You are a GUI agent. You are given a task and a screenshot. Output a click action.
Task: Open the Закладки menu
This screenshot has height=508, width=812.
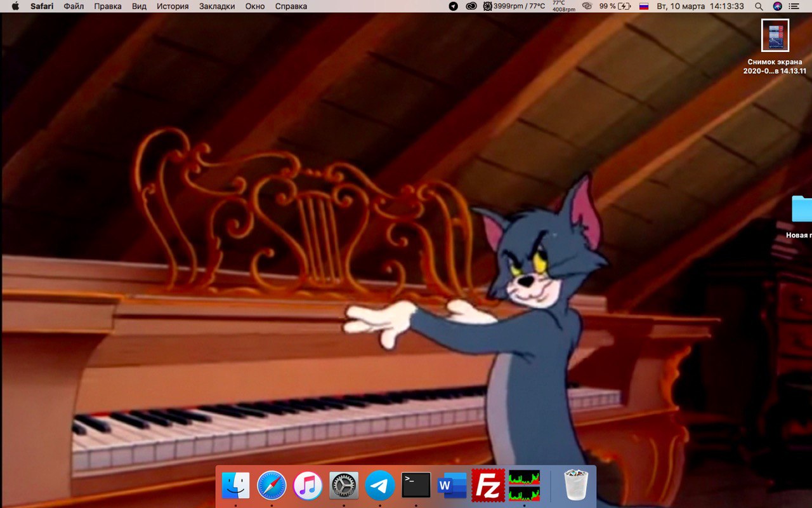217,6
